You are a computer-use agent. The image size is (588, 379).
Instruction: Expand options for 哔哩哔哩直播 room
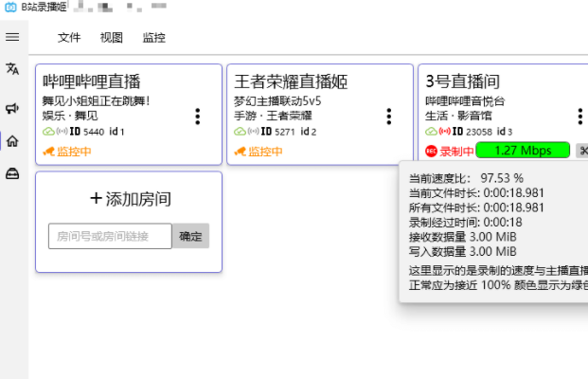click(x=197, y=117)
